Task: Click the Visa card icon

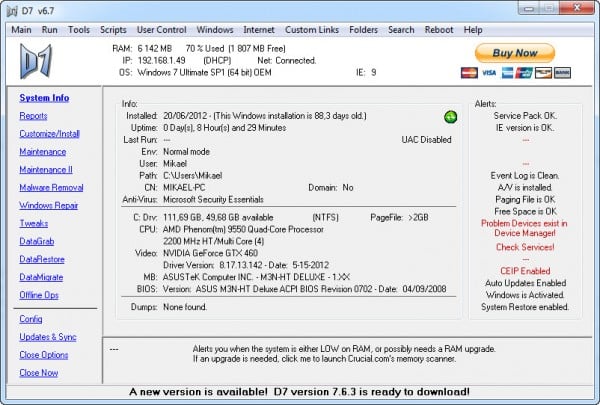Action: pos(487,73)
